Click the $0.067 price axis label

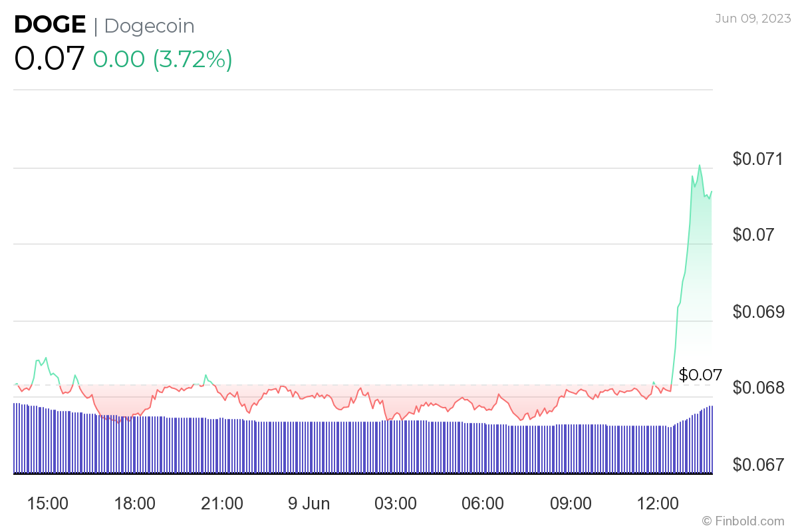click(757, 464)
